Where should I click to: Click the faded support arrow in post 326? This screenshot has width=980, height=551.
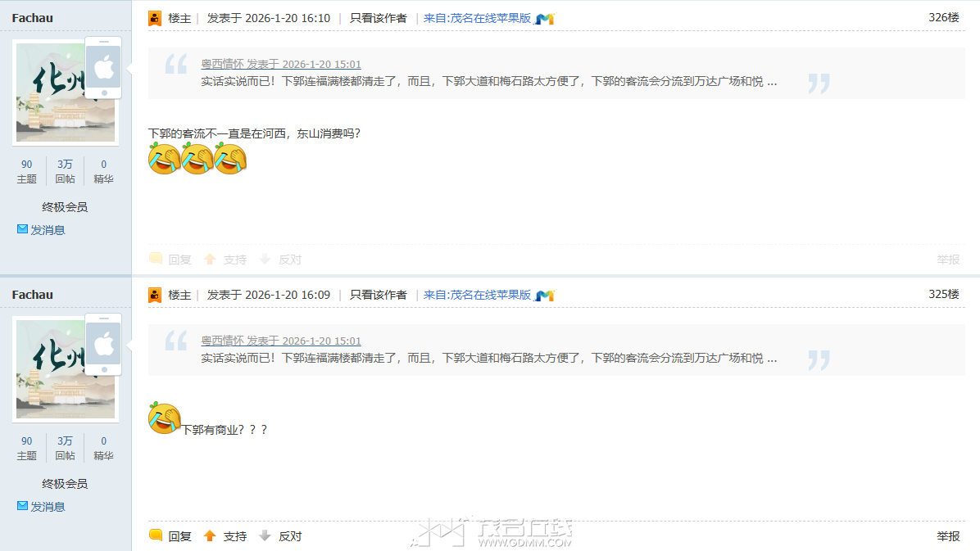210,259
